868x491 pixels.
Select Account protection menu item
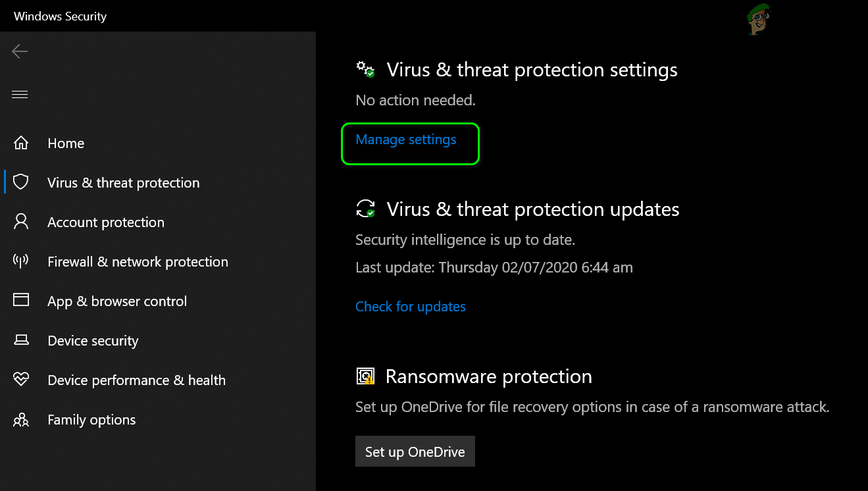106,222
